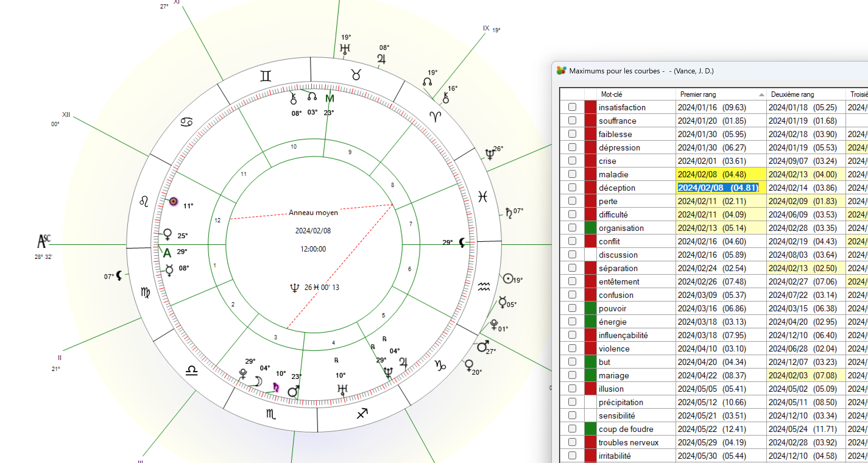The height and width of the screenshot is (463, 868).
Task: Click the sort arrow on the Premier rang column
Action: (x=761, y=95)
